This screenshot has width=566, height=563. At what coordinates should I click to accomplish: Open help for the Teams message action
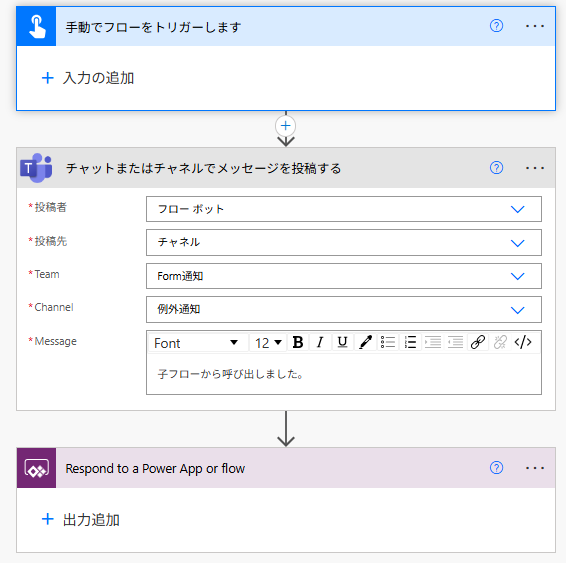[496, 168]
